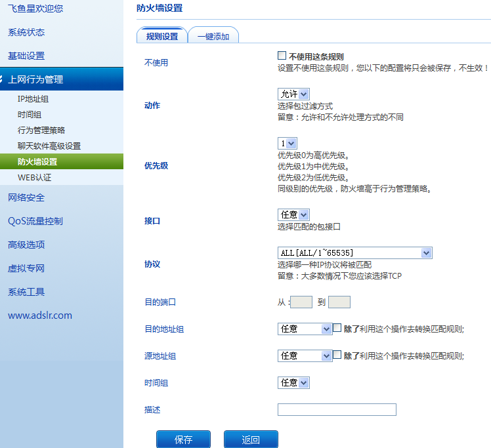Open the 一键添加 tab
The image size is (491, 448).
[x=213, y=35]
